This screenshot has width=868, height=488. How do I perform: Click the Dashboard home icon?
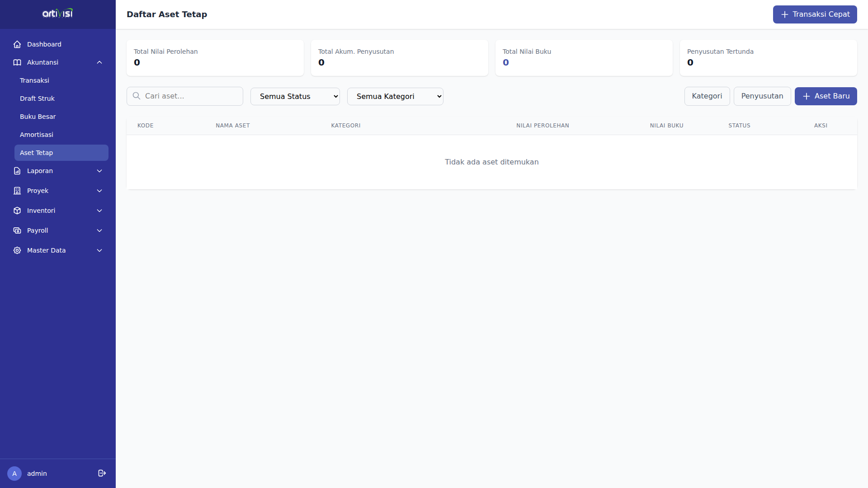(x=17, y=44)
